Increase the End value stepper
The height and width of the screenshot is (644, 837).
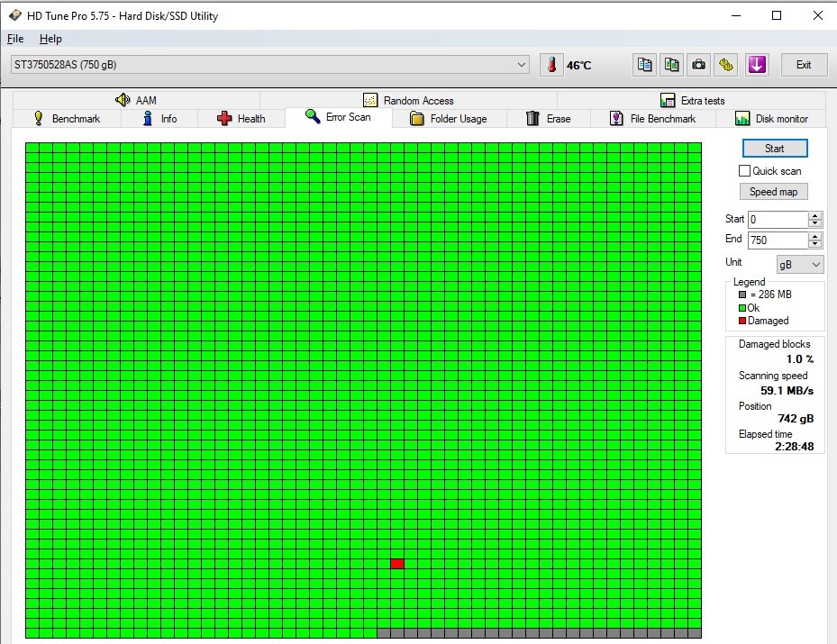[x=814, y=236]
